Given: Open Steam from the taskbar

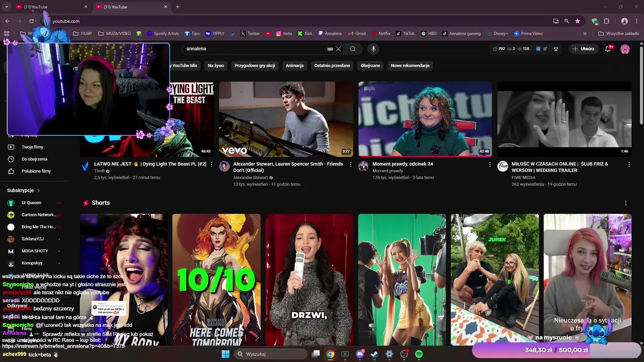Looking at the screenshot, I should pyautogui.click(x=374, y=354).
